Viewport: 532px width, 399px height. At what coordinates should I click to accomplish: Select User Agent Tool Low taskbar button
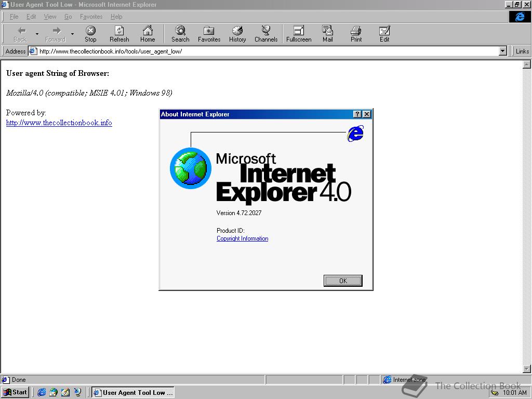tap(134, 393)
